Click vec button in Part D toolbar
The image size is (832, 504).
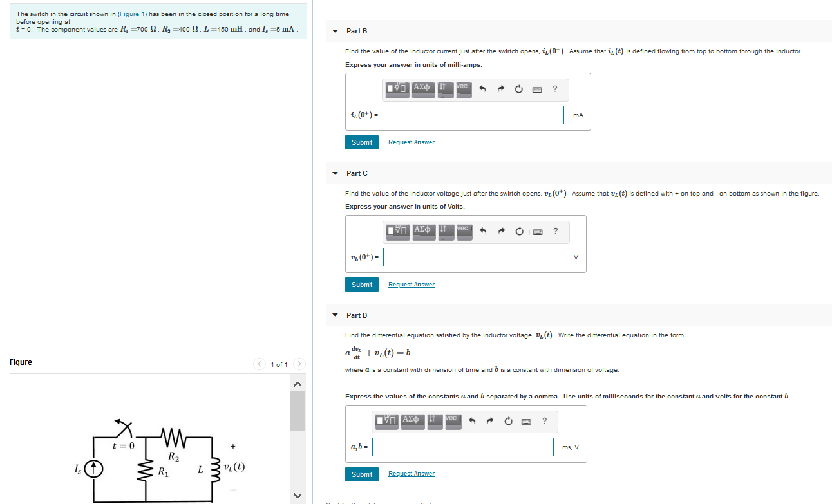click(453, 422)
